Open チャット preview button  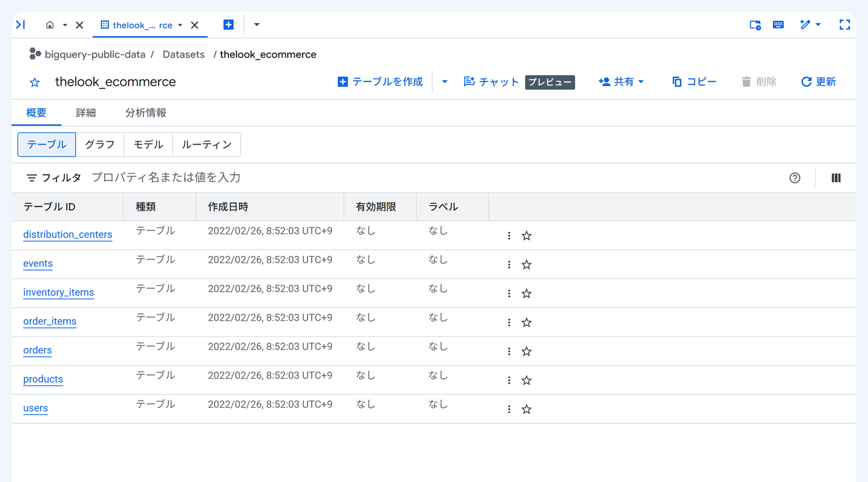[x=519, y=82]
